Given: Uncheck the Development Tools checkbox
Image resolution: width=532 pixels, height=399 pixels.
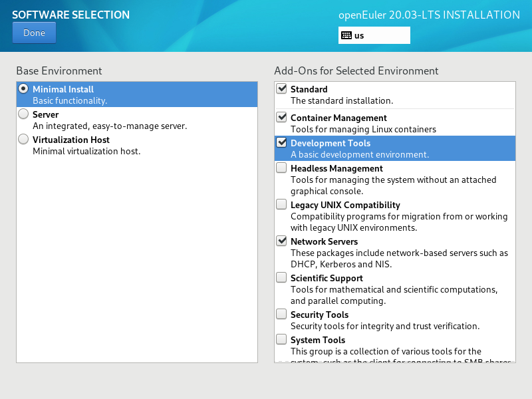Looking at the screenshot, I should (282, 142).
